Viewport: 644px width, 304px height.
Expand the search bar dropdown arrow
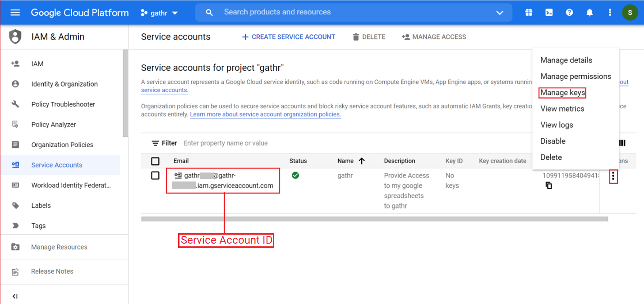[x=500, y=13]
